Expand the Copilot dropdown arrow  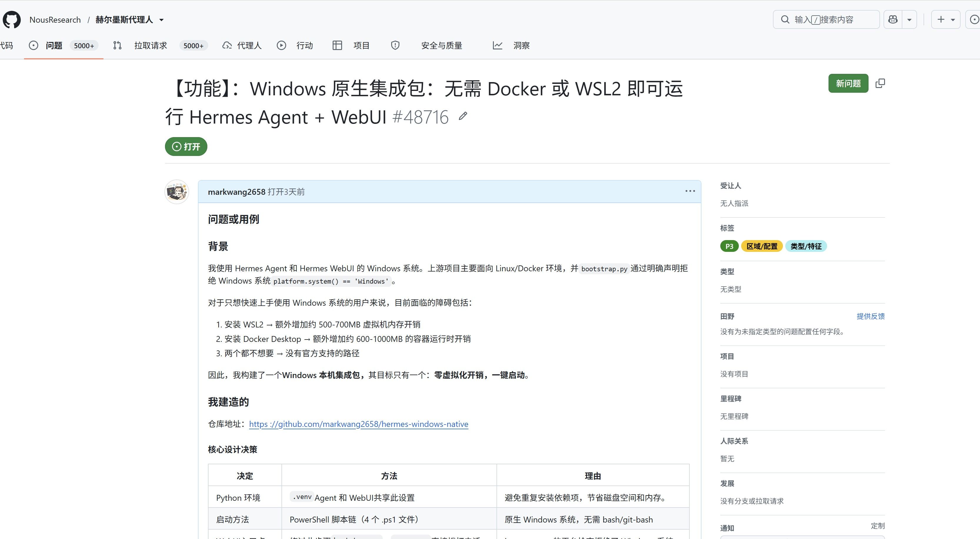pyautogui.click(x=909, y=20)
